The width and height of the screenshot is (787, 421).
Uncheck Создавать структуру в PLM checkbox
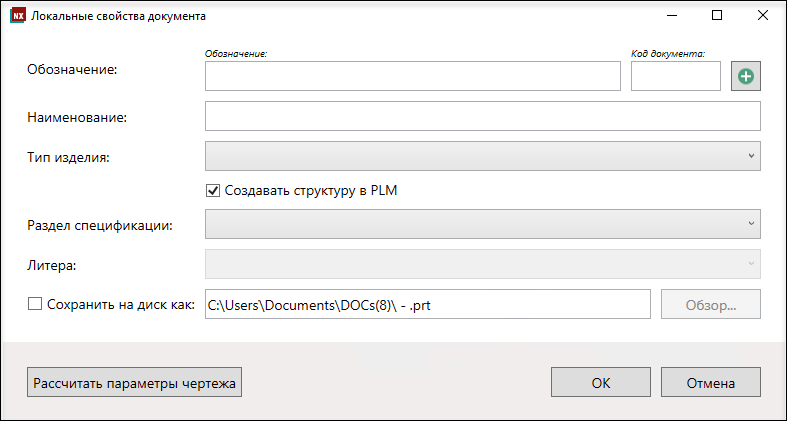213,191
